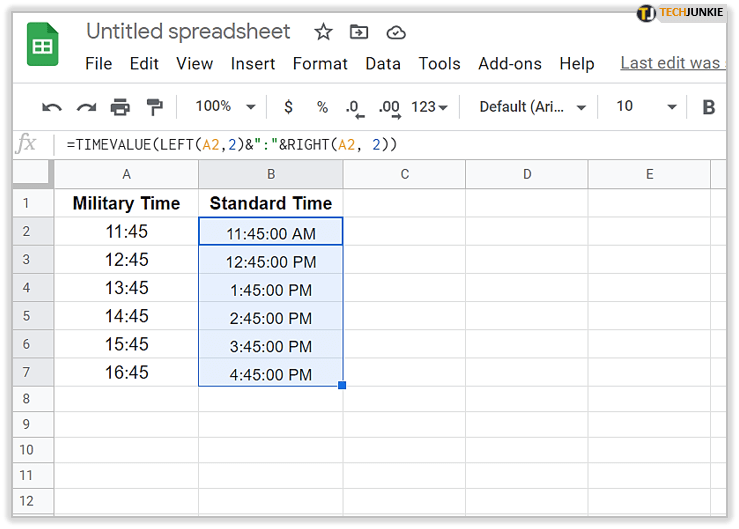This screenshot has width=739, height=529.
Task: Select column C header
Action: click(404, 174)
